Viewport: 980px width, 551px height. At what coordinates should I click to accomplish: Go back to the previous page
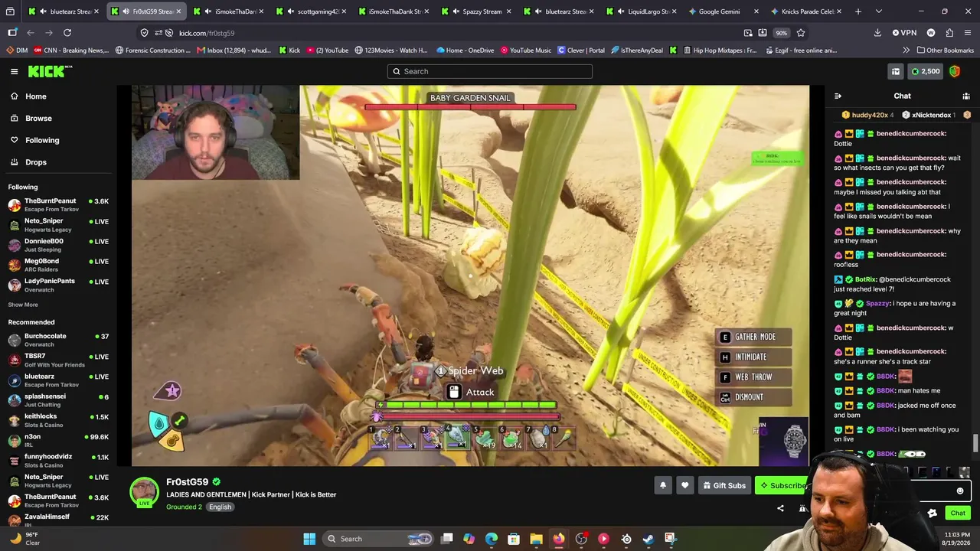click(x=31, y=33)
